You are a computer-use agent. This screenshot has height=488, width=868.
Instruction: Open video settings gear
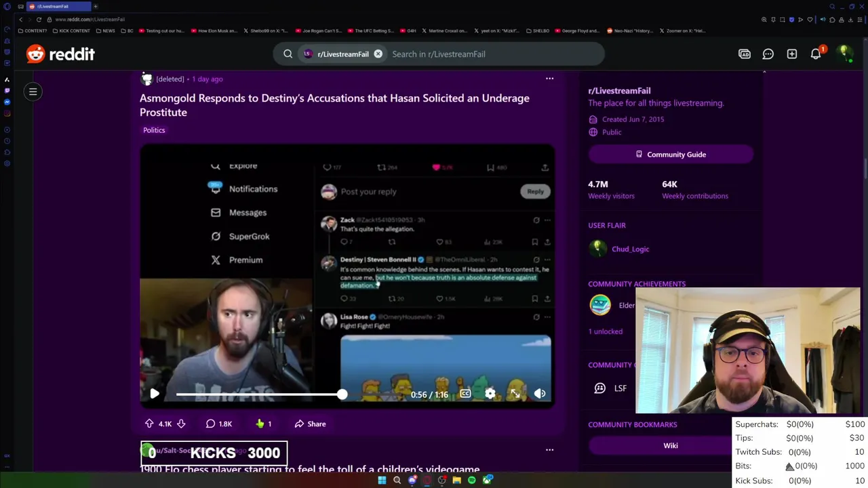tap(490, 394)
